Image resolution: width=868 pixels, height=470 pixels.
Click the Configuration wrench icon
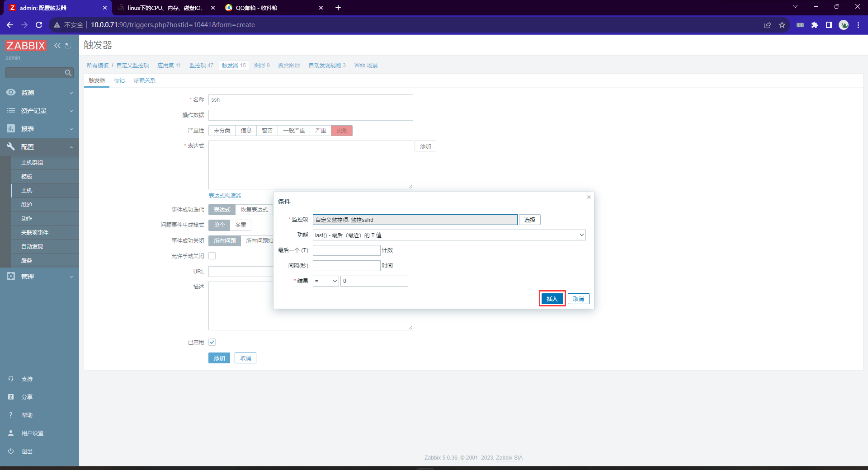point(11,146)
